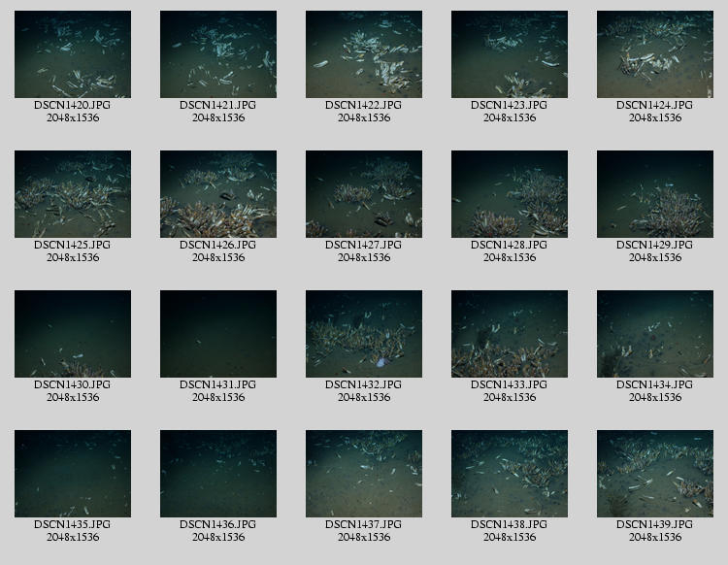The width and height of the screenshot is (728, 565).
Task: Open the DSCN1431.JPG thumbnail image
Action: tap(218, 334)
